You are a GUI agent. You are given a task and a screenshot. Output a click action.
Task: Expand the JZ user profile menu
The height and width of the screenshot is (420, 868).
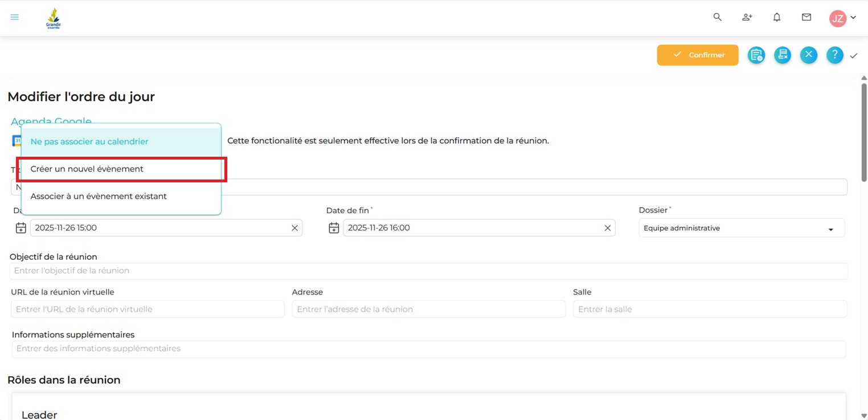click(843, 18)
